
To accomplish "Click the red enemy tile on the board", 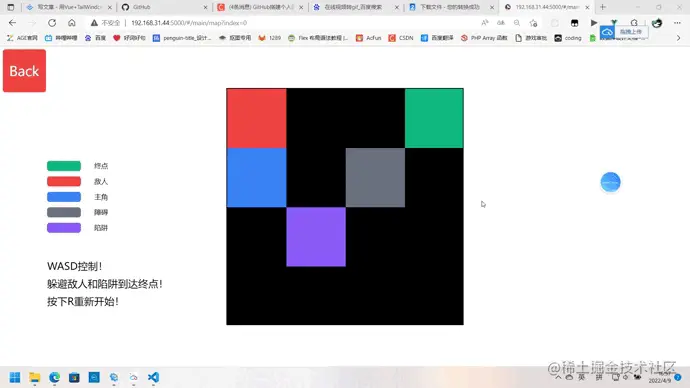I will [x=257, y=118].
